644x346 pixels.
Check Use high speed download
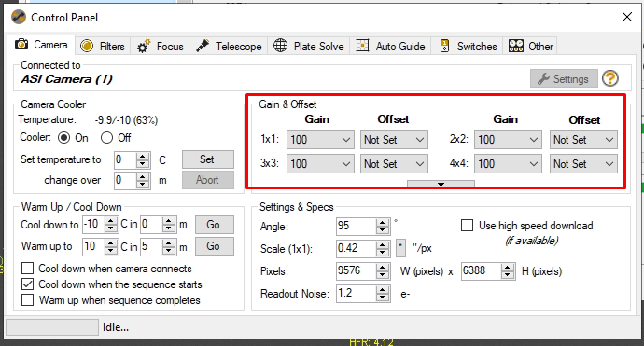coord(467,226)
